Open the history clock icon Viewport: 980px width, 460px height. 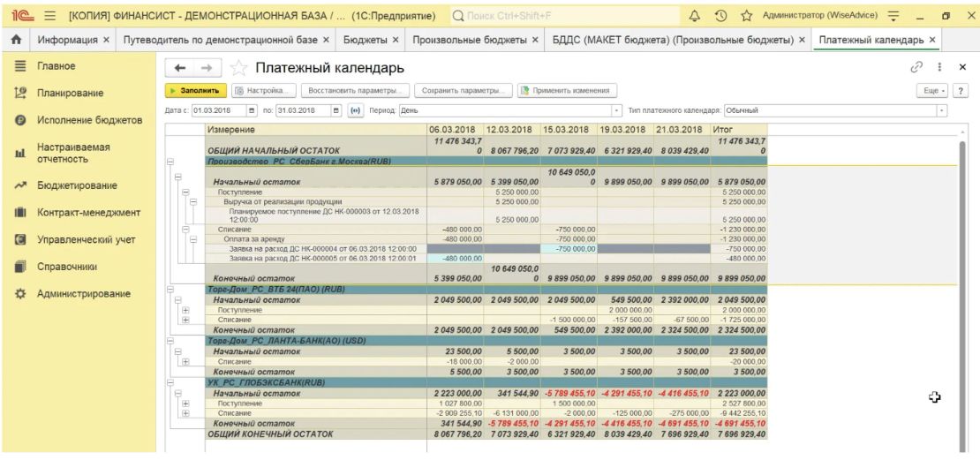point(717,16)
